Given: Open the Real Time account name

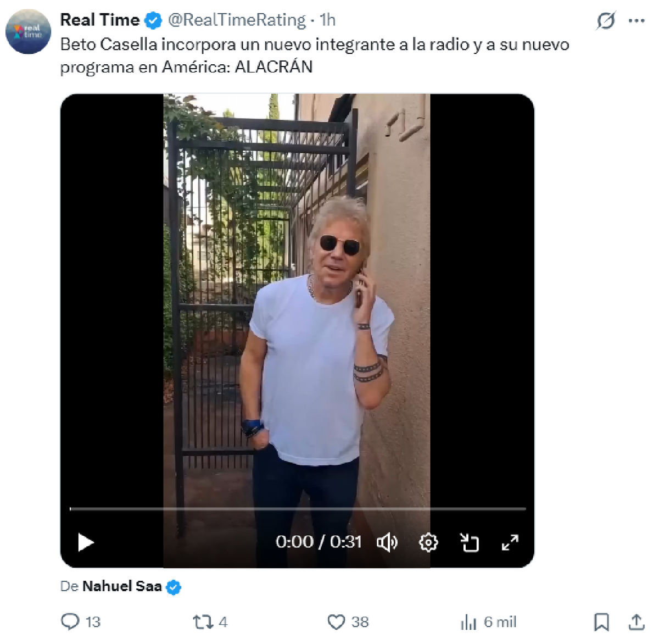Looking at the screenshot, I should (x=100, y=20).
